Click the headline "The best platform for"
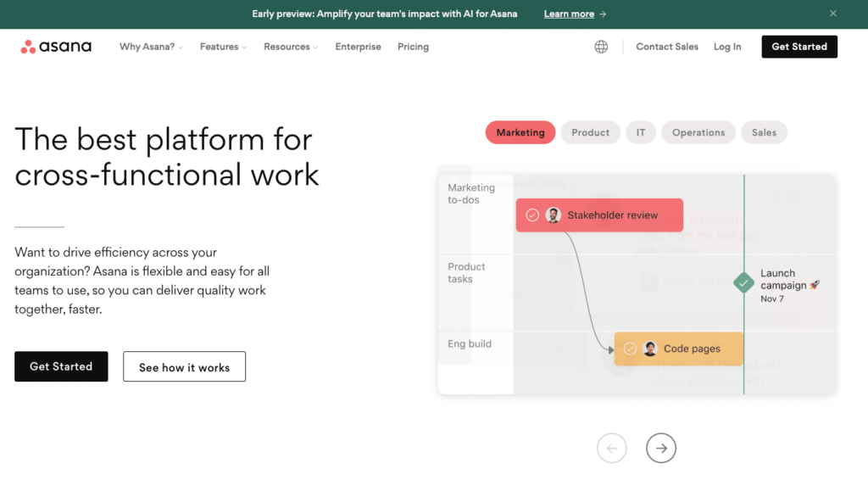The image size is (868, 491). click(164, 139)
